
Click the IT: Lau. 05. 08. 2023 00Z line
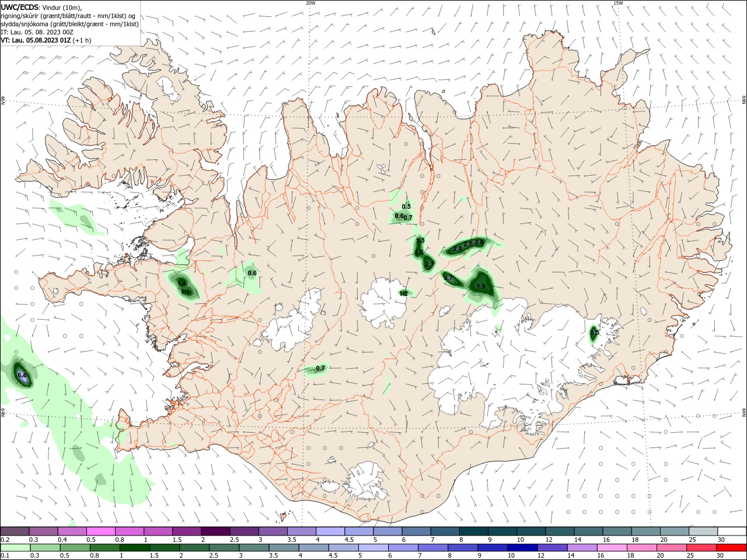[37, 32]
